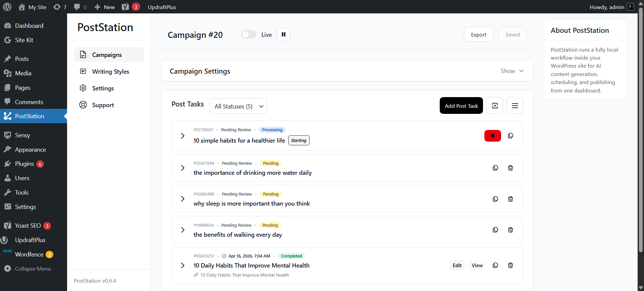
Task: Click the Processing status badge
Action: [272, 130]
